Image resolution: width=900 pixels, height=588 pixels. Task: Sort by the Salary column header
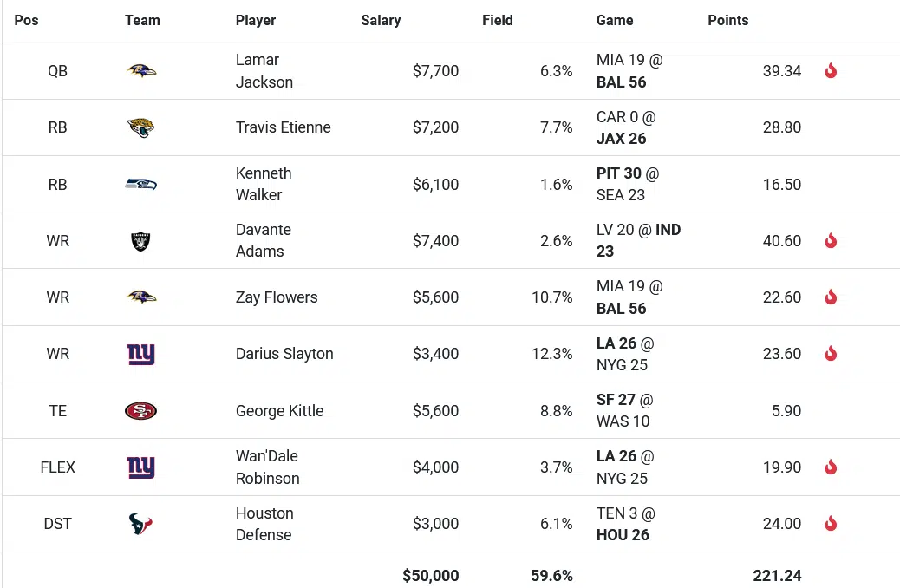(381, 20)
